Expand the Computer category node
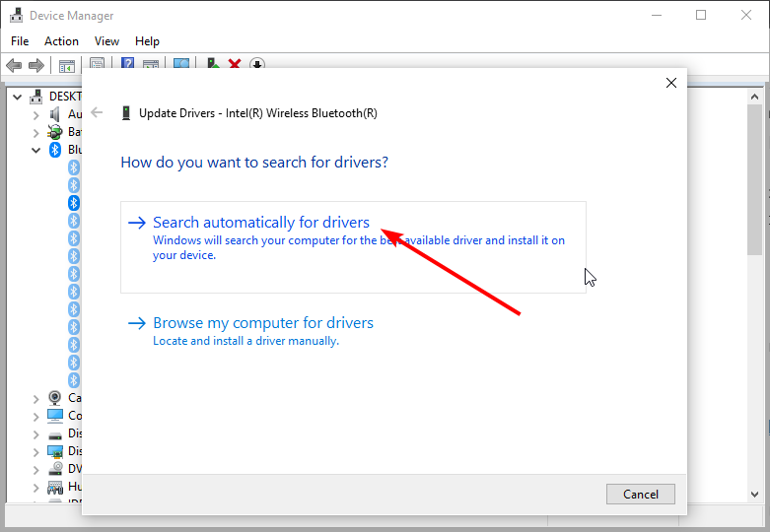 click(x=35, y=416)
